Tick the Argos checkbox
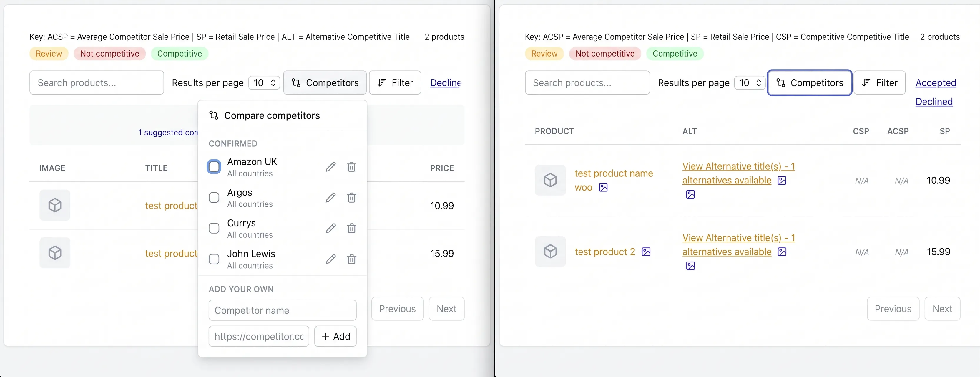This screenshot has width=980, height=377. [x=214, y=197]
